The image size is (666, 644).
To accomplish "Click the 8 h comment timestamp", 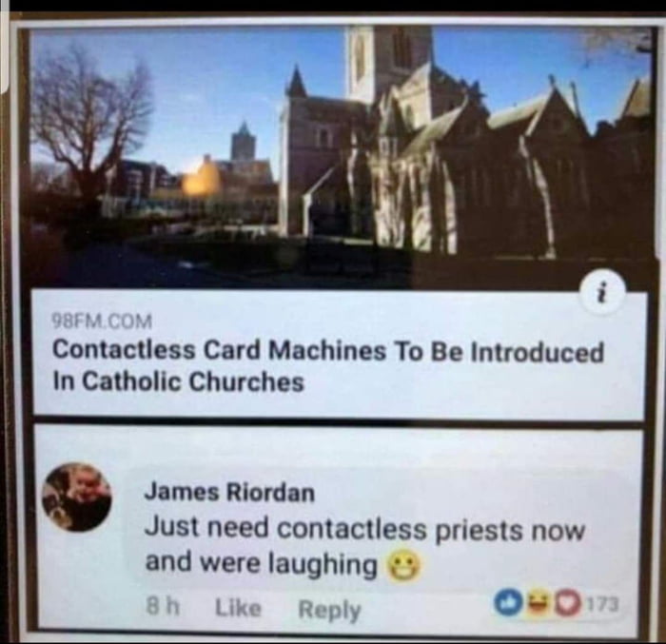I will coord(163,606).
